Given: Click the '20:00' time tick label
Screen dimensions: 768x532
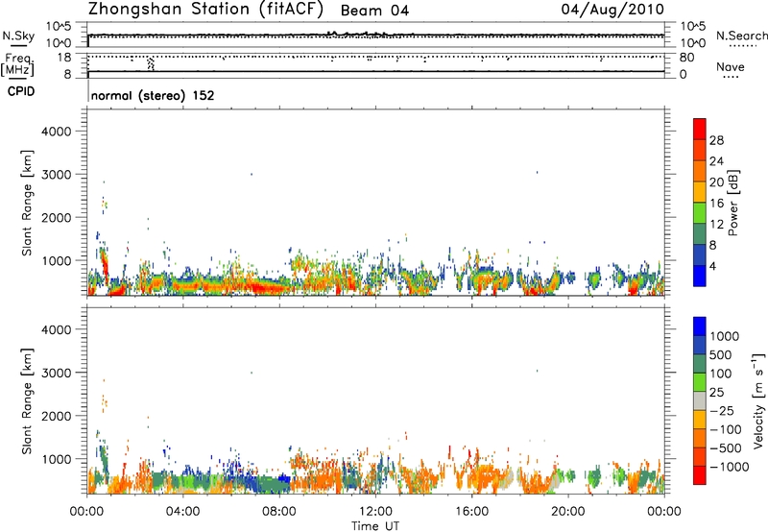Looking at the screenshot, I should [x=567, y=512].
